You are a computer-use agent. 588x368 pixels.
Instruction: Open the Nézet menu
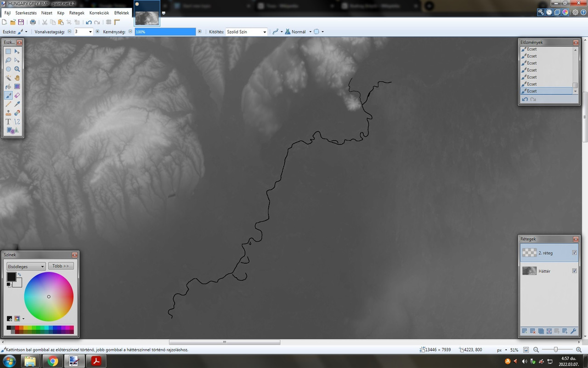point(47,13)
